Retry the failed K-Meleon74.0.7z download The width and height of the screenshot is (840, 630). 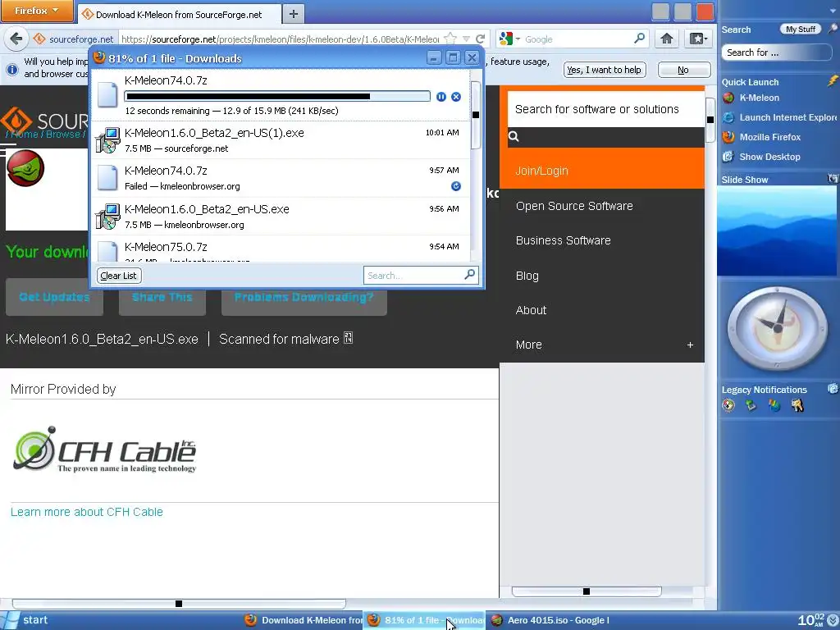[456, 186]
